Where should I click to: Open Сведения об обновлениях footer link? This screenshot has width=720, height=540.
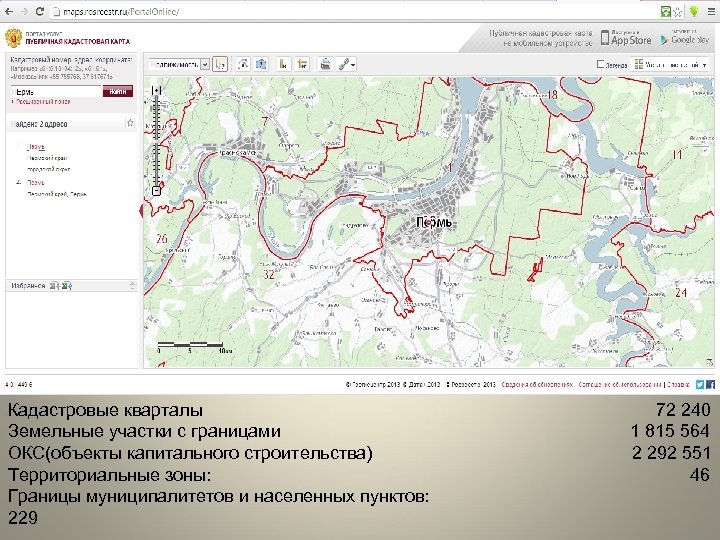click(x=537, y=384)
